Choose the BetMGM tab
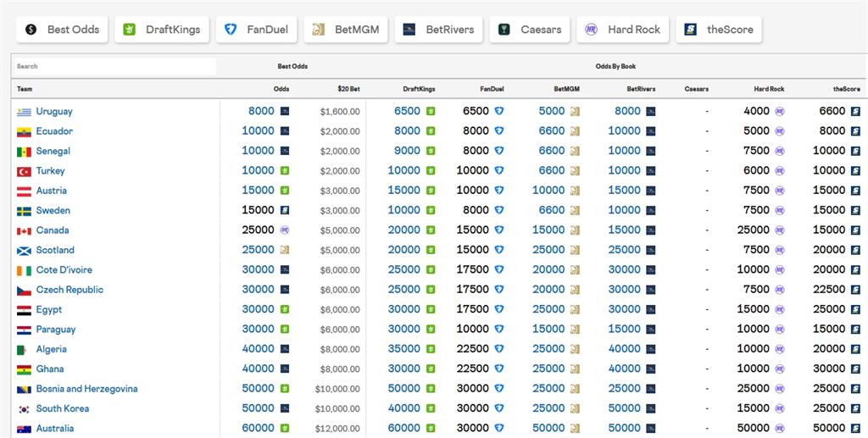 pyautogui.click(x=346, y=30)
